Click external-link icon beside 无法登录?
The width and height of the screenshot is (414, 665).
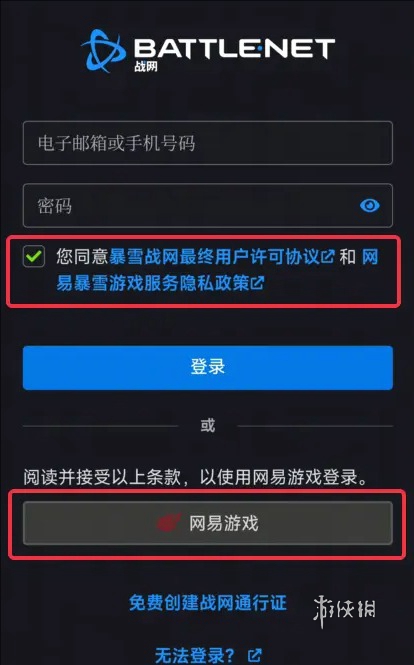tap(255, 655)
